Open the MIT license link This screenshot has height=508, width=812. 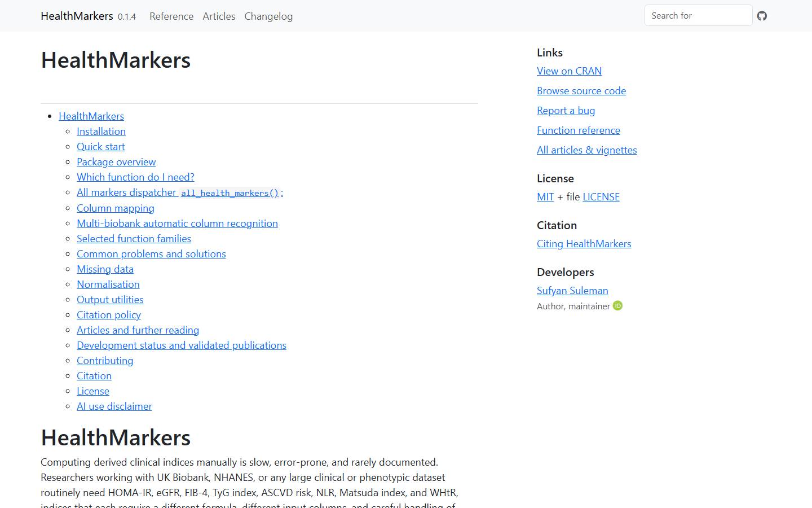point(545,197)
